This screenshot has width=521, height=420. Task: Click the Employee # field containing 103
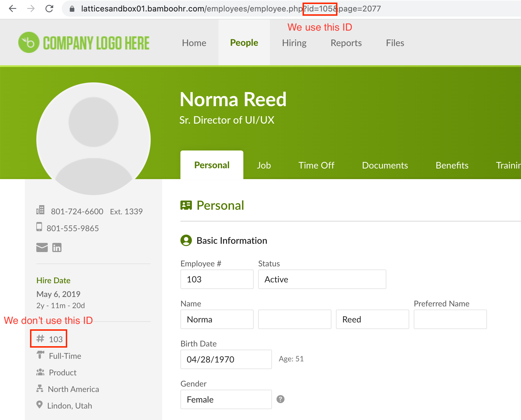pos(216,279)
